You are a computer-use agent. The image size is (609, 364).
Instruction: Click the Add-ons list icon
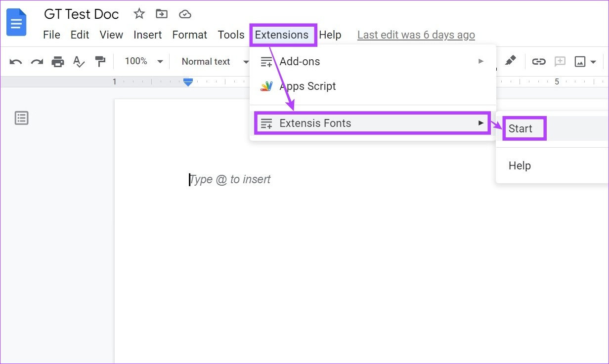pos(266,62)
